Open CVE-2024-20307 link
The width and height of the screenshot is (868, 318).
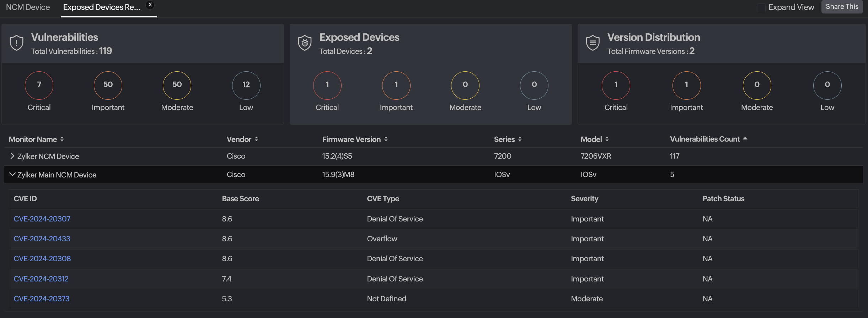tap(42, 219)
